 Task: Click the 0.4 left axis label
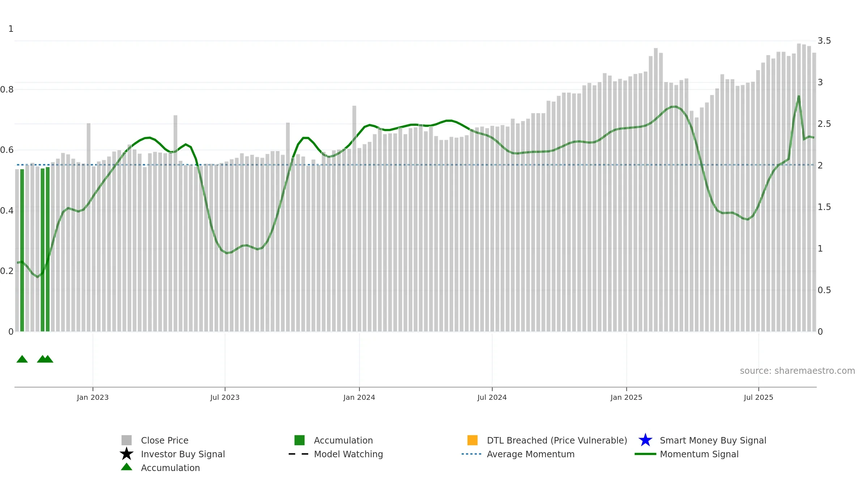point(7,210)
